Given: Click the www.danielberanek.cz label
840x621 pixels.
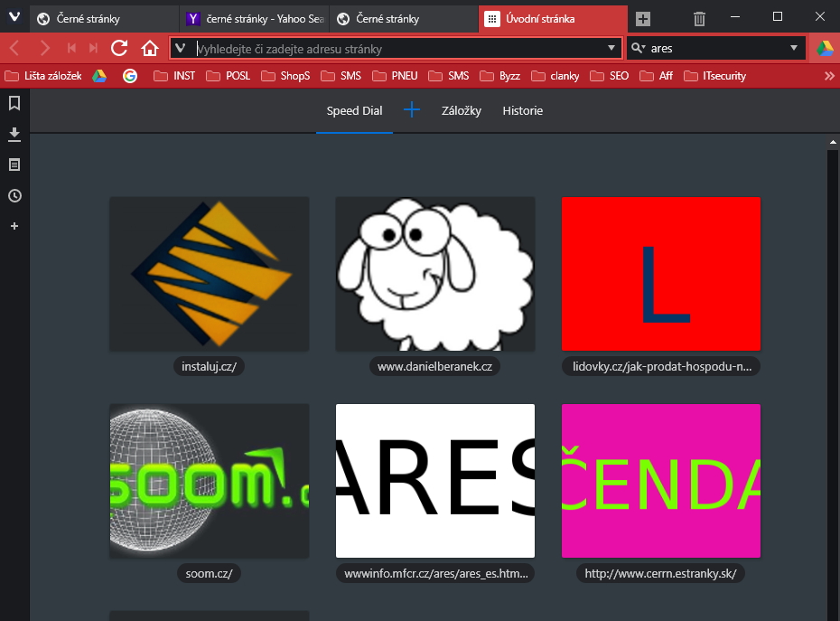Looking at the screenshot, I should coord(435,366).
